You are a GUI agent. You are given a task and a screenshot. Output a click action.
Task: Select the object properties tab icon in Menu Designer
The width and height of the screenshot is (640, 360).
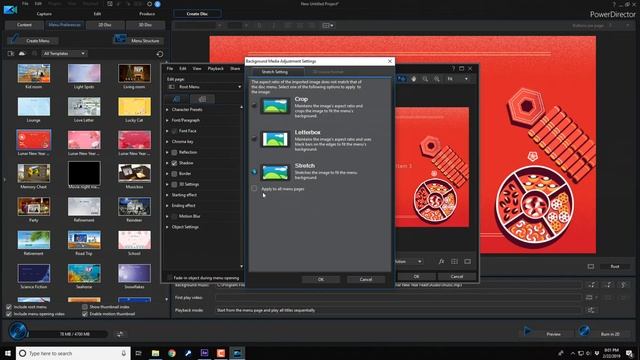[202, 99]
